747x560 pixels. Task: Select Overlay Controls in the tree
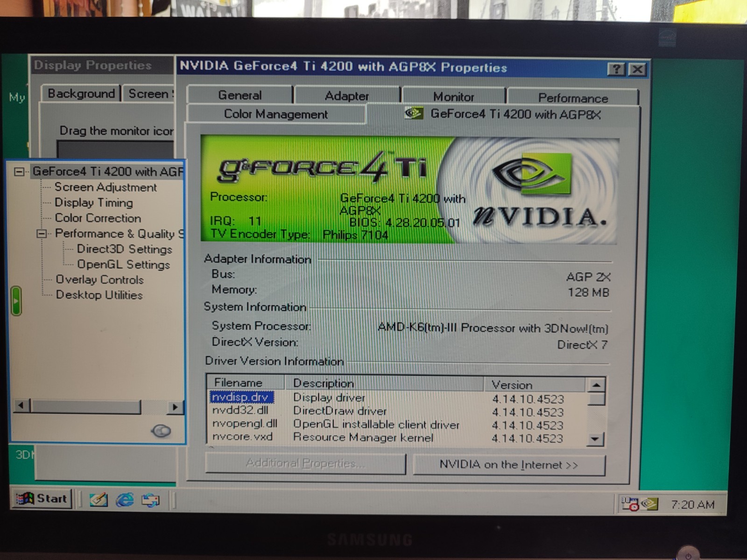pos(99,280)
